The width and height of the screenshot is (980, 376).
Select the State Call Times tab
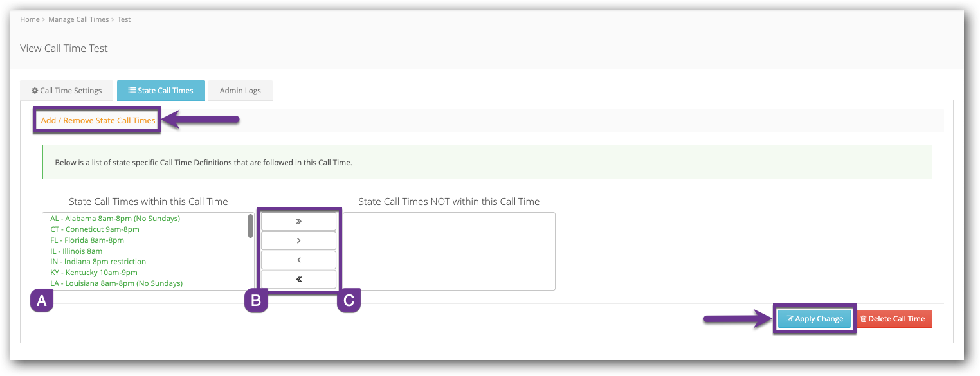tap(161, 90)
